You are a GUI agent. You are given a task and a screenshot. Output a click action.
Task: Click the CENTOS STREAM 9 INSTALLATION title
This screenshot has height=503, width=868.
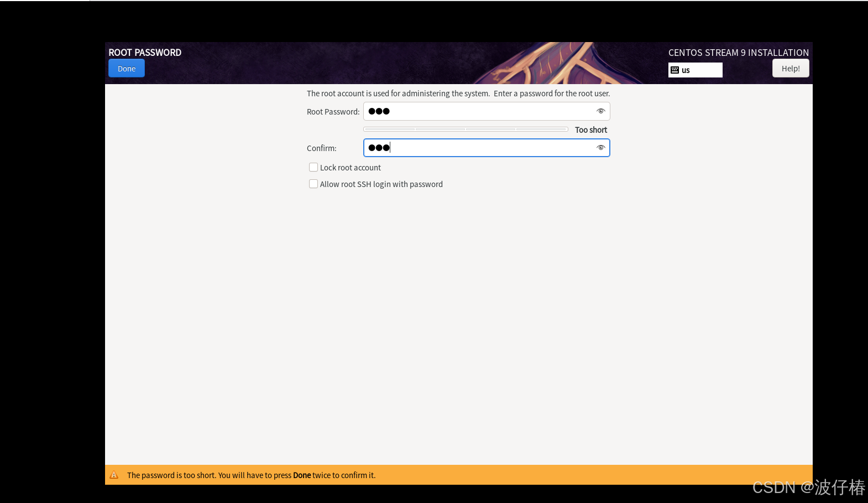point(739,53)
